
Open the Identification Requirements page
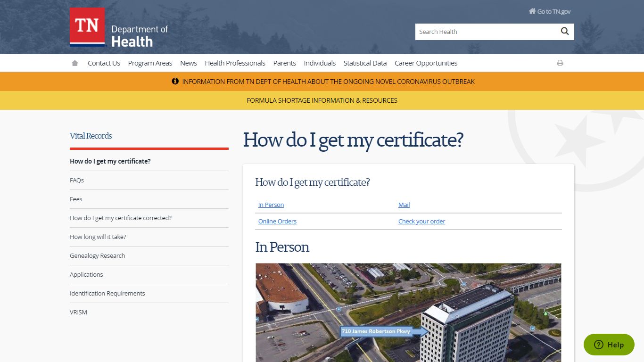tap(107, 293)
